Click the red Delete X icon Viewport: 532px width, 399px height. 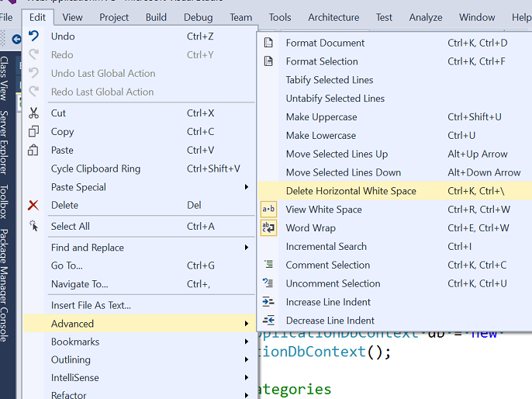click(x=33, y=205)
